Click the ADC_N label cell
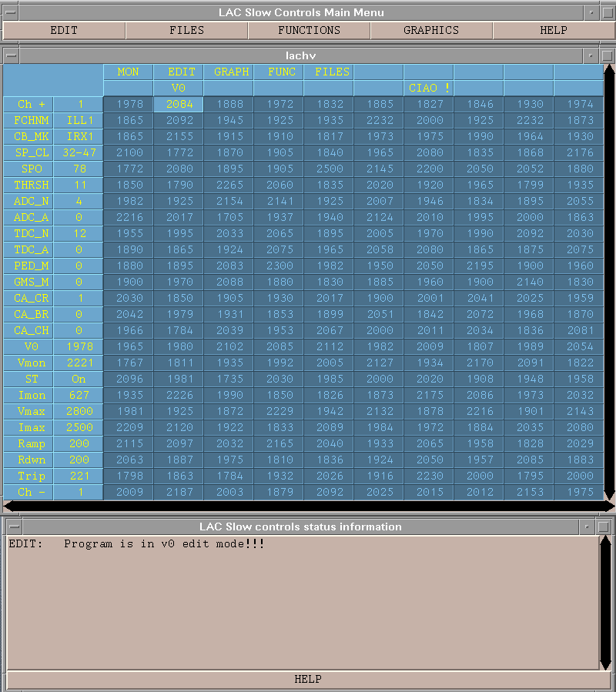Viewport: 616px width, 692px height. coord(28,201)
